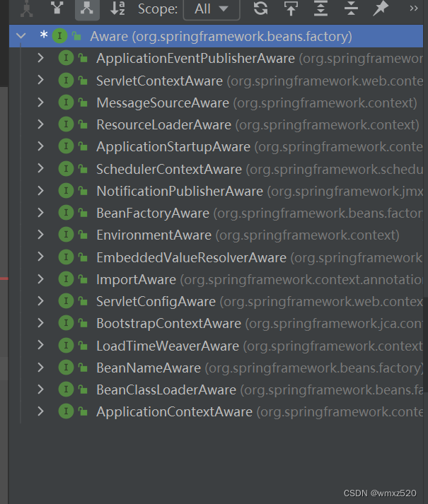Select ServletConfigAware text

pyautogui.click(x=156, y=302)
